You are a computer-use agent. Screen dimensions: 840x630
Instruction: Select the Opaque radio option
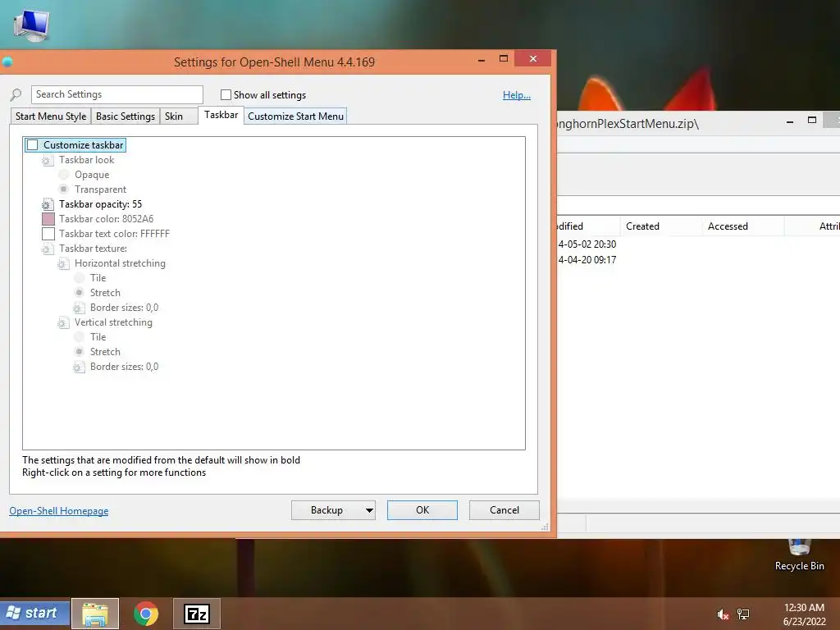tap(64, 175)
